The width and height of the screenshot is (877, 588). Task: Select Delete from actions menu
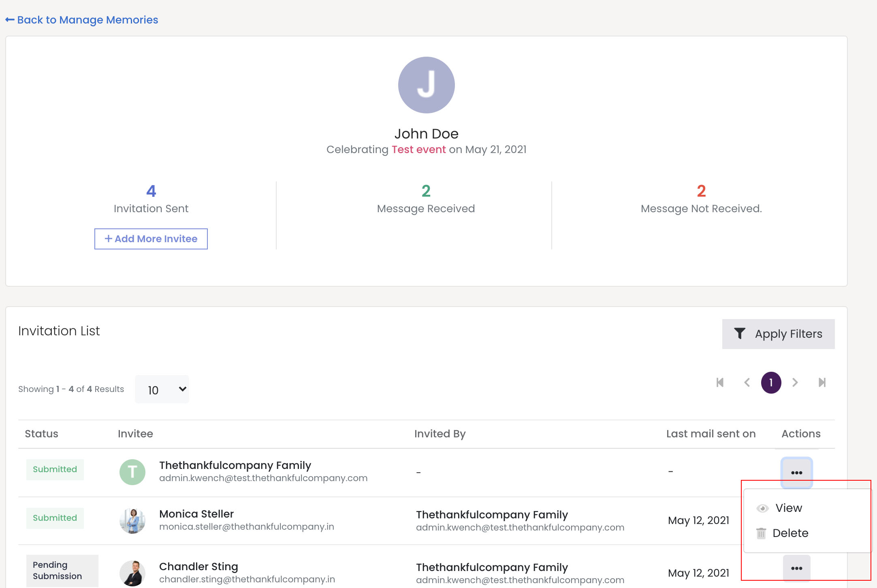(790, 533)
